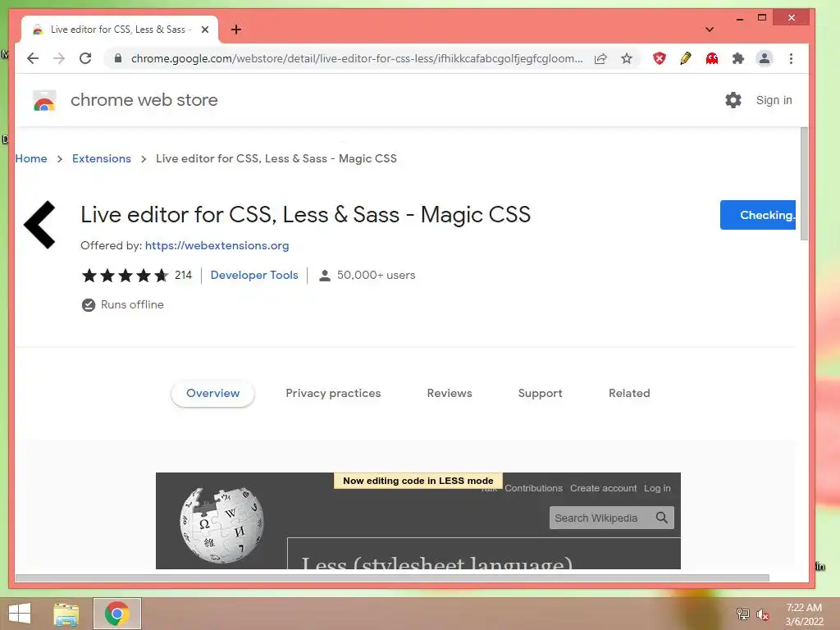840x630 pixels.
Task: Open the Windows Start button
Action: 20,614
